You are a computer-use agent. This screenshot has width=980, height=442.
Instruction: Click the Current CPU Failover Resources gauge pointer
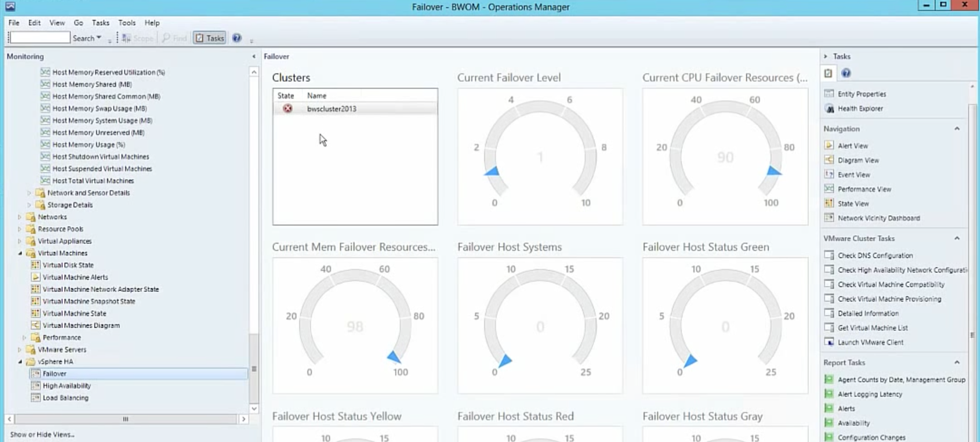pyautogui.click(x=774, y=171)
